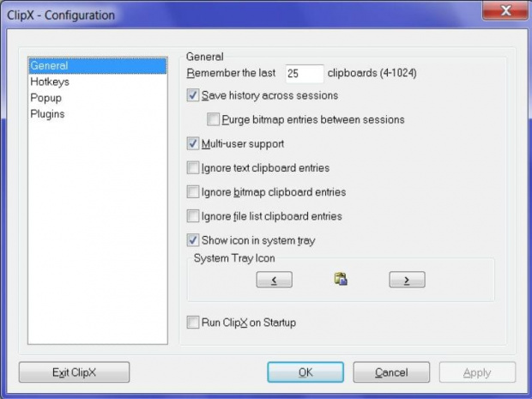Confirm settings with OK button
This screenshot has width=532, height=399.
(305, 372)
